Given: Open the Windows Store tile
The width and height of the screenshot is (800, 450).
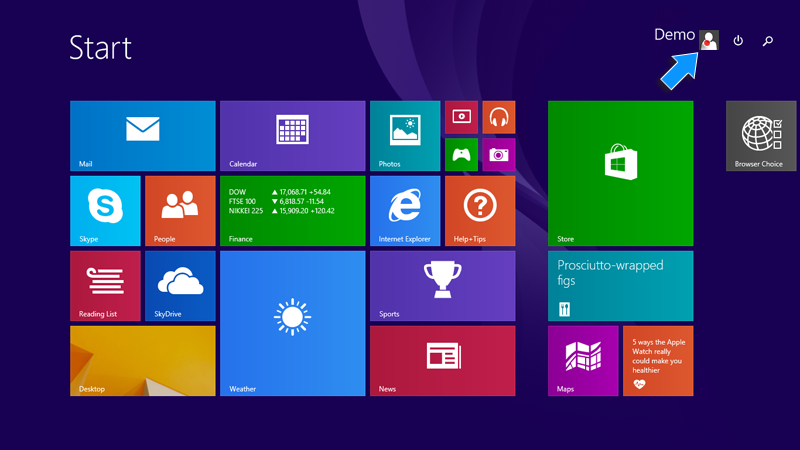Looking at the screenshot, I should point(620,172).
